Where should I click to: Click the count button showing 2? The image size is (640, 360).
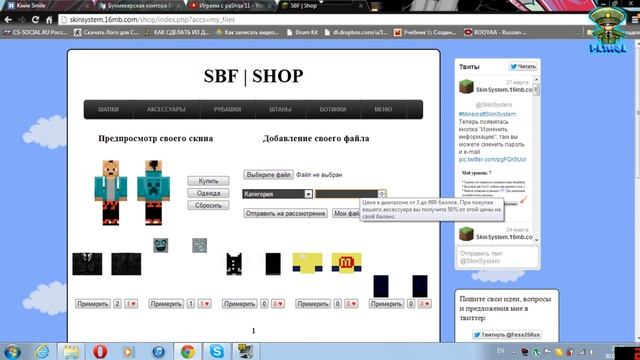point(117,304)
